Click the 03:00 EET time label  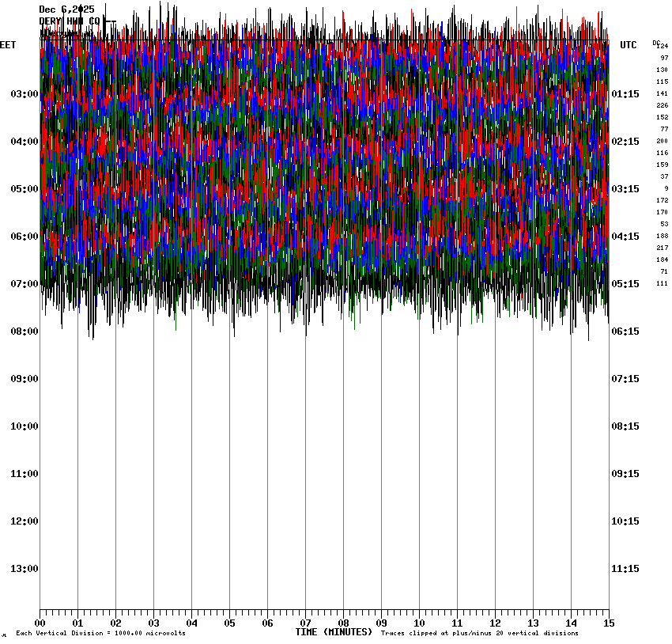pos(25,94)
